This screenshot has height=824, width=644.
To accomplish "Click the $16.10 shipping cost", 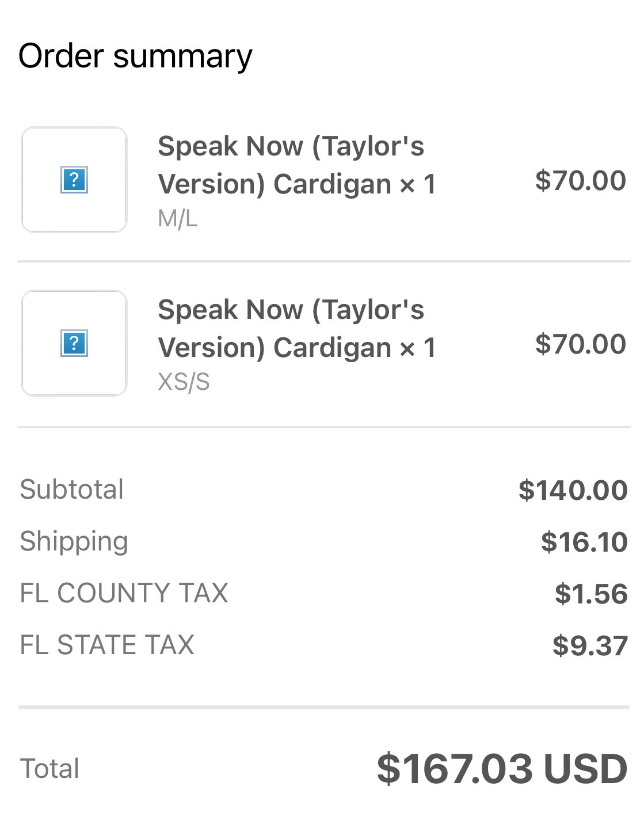I will coord(584,542).
